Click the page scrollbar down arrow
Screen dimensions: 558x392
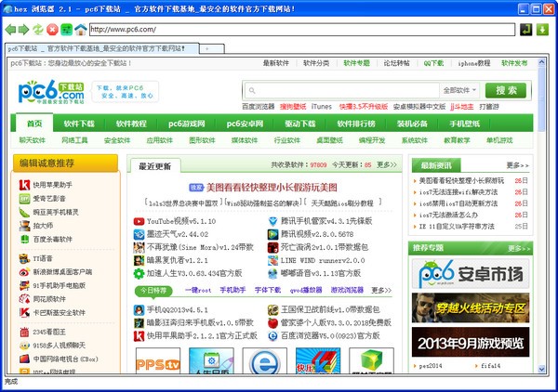(541, 370)
